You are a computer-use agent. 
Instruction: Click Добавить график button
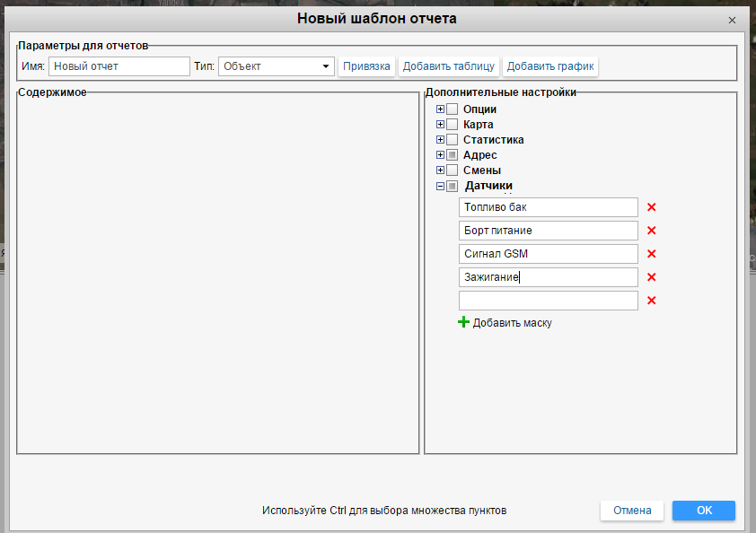click(549, 66)
